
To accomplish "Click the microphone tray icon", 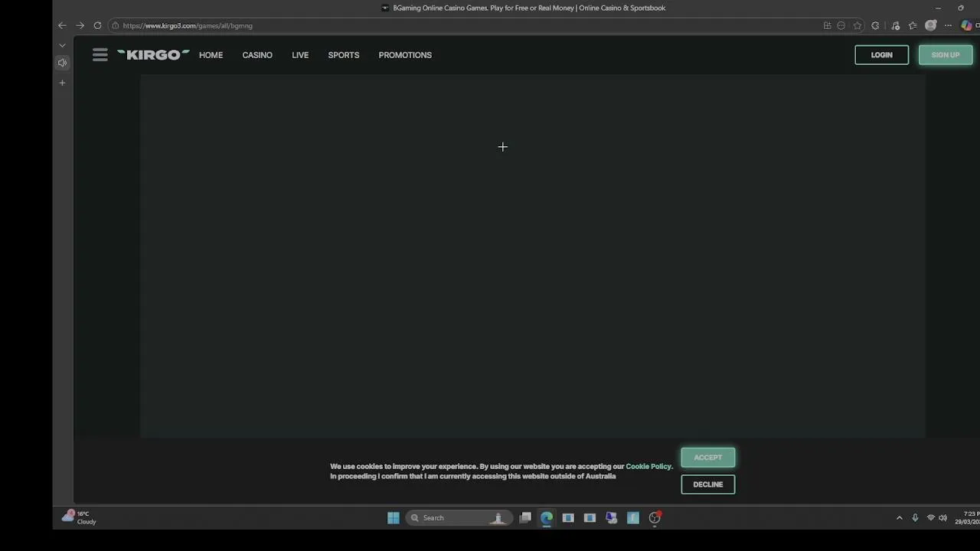I will pos(915,518).
